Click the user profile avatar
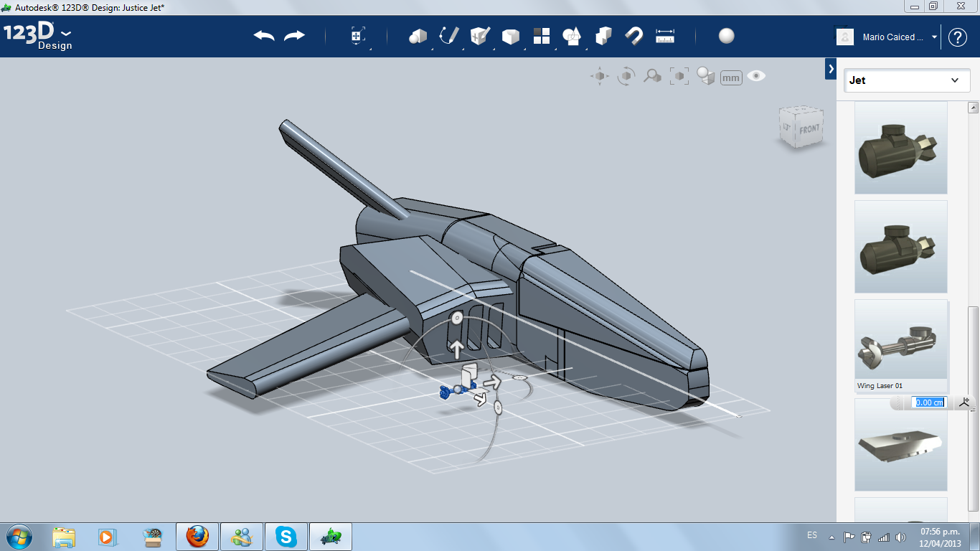980x551 pixels. coord(845,37)
